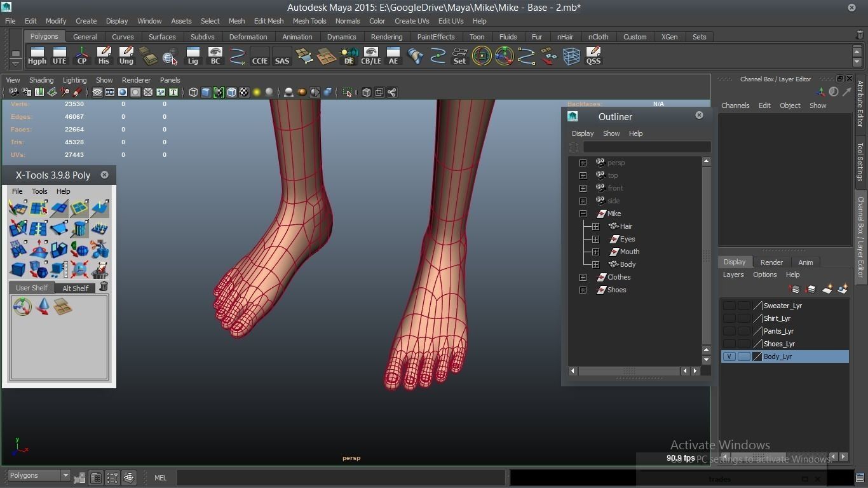Image resolution: width=868 pixels, height=488 pixels.
Task: Move selected layer up in the list
Action: pos(794,289)
